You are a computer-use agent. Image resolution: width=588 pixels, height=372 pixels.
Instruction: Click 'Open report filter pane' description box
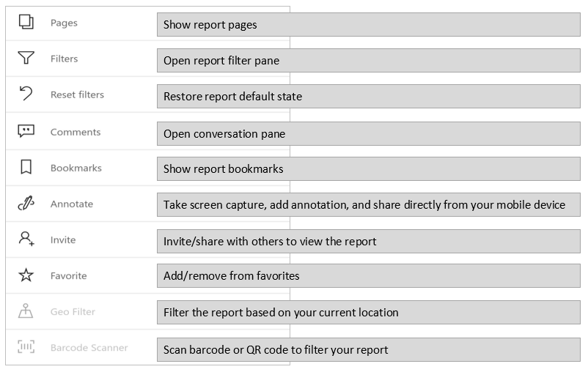368,61
